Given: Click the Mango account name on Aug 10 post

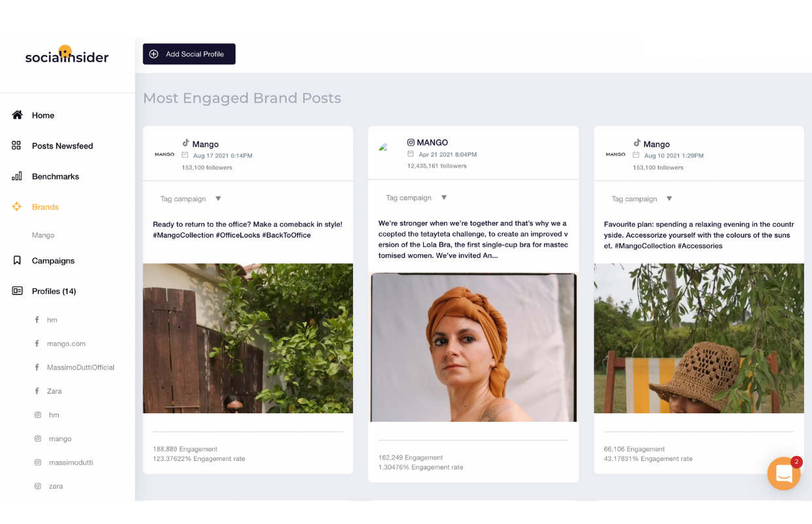Looking at the screenshot, I should point(657,144).
